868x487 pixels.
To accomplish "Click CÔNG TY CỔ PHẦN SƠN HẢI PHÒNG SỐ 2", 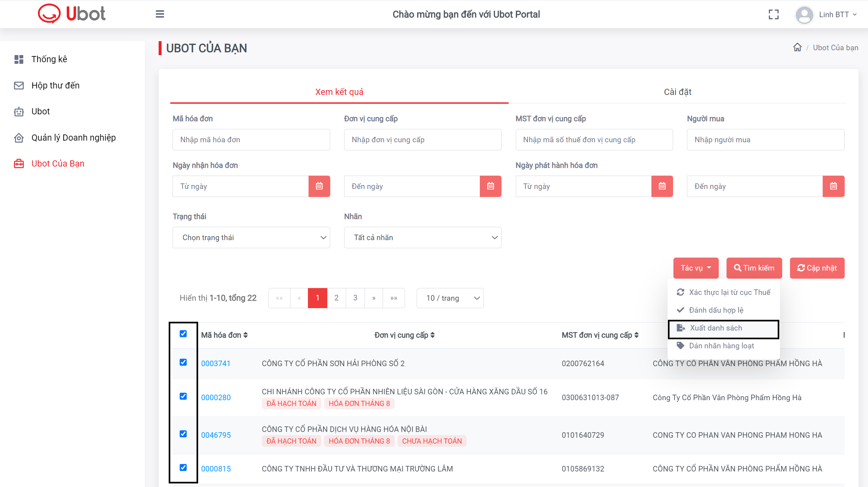I will [333, 364].
